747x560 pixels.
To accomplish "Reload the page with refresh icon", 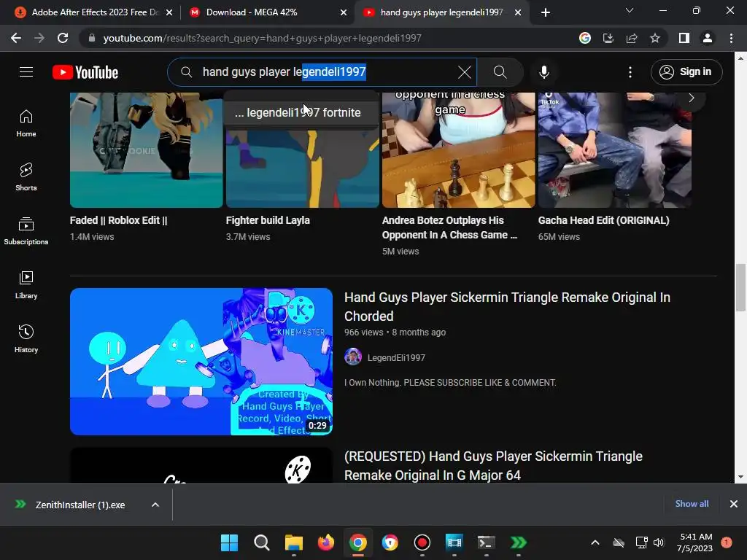I will pos(63,38).
